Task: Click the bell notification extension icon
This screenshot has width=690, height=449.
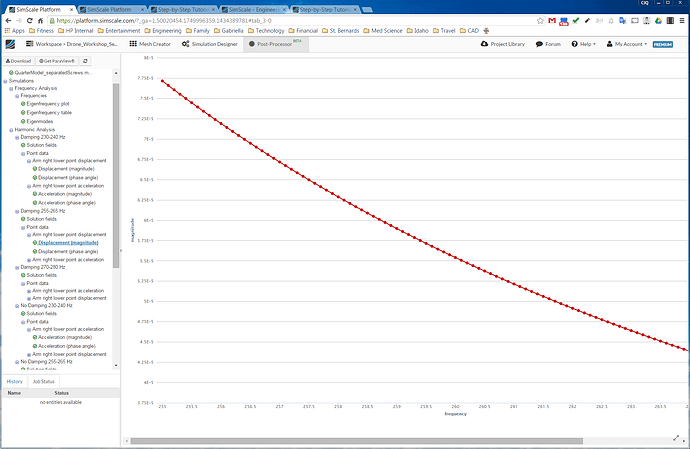Action: (x=611, y=21)
